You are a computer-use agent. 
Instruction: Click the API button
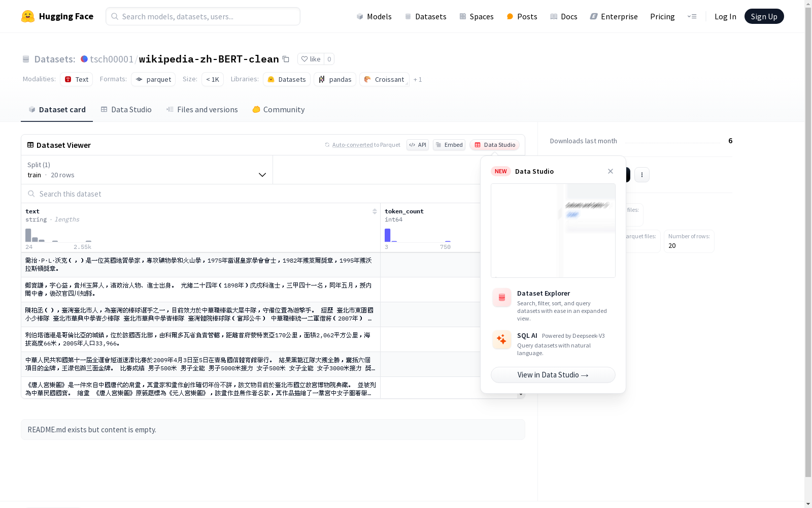pyautogui.click(x=418, y=145)
